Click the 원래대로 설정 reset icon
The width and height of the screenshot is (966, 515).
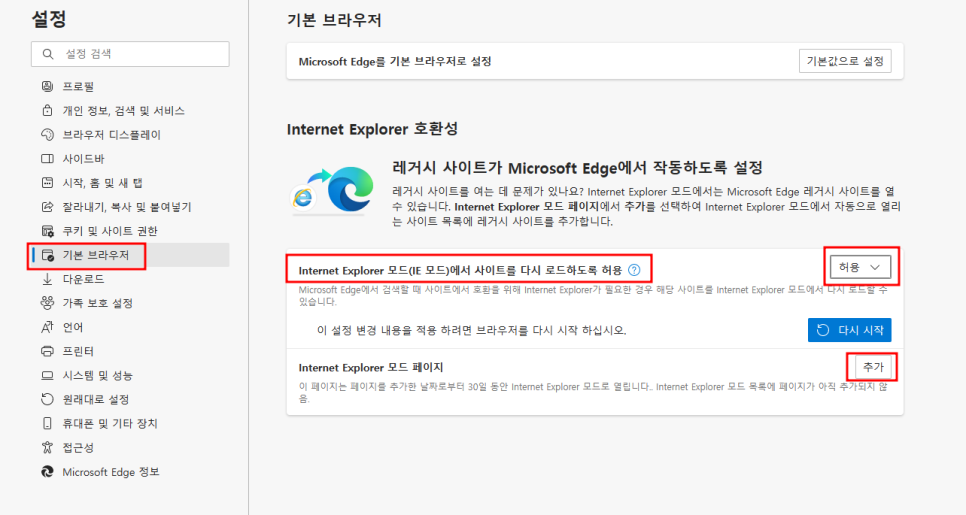click(x=47, y=399)
